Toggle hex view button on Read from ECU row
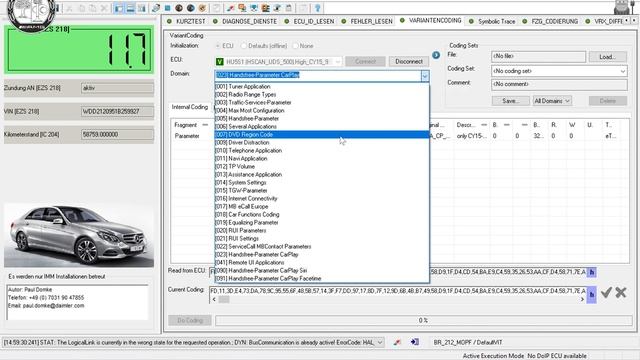Viewport: 640px width, 360px height. pyautogui.click(x=591, y=272)
